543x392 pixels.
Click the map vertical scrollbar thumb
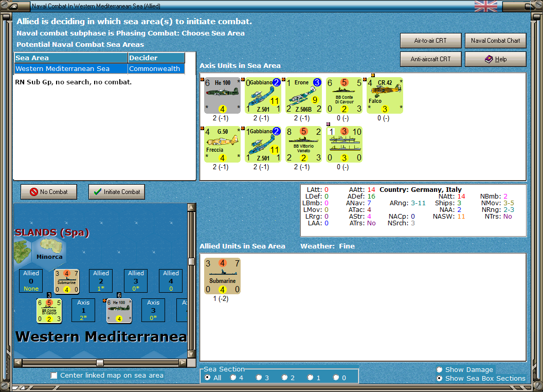click(191, 261)
